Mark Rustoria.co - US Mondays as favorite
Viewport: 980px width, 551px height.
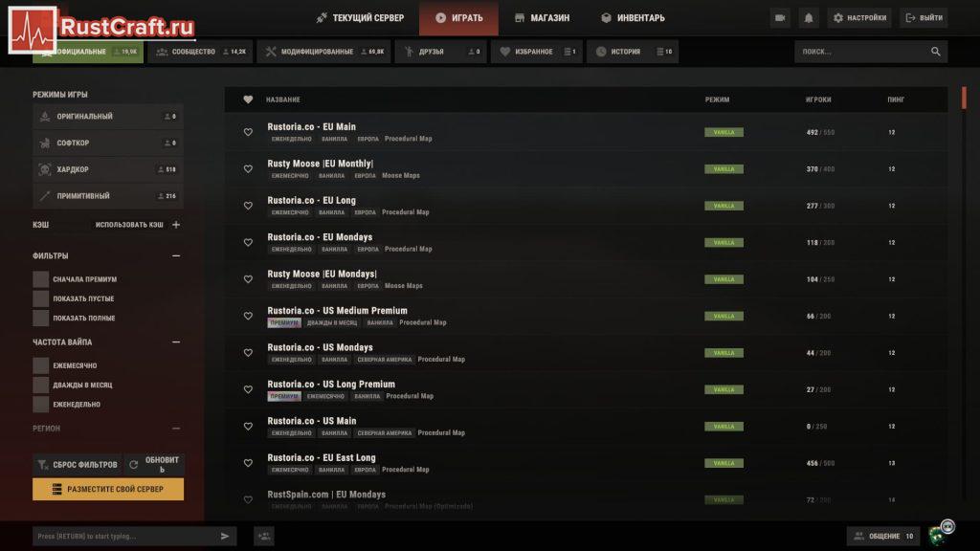click(x=248, y=353)
